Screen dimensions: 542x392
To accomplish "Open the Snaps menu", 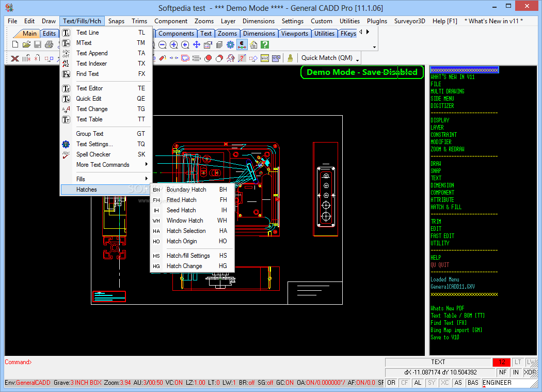I will point(116,21).
